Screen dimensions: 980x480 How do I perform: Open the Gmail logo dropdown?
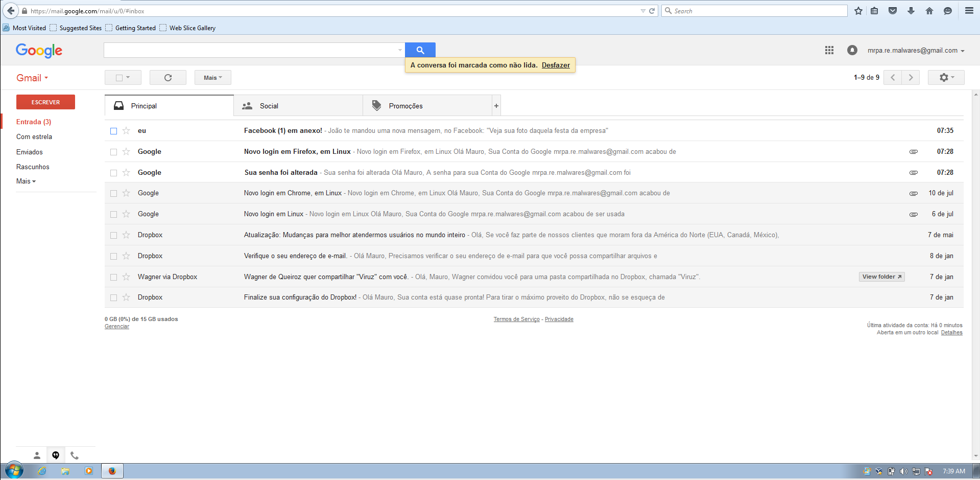point(32,77)
